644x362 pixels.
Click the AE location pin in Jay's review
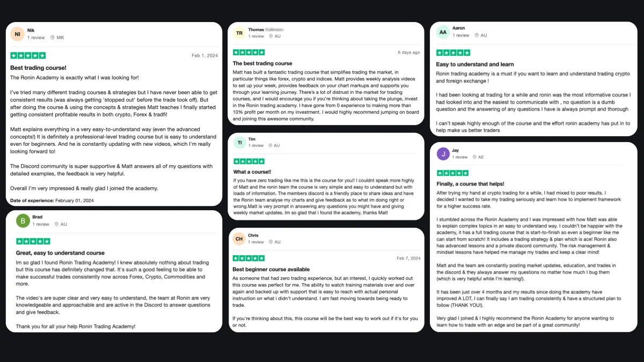[x=473, y=157]
